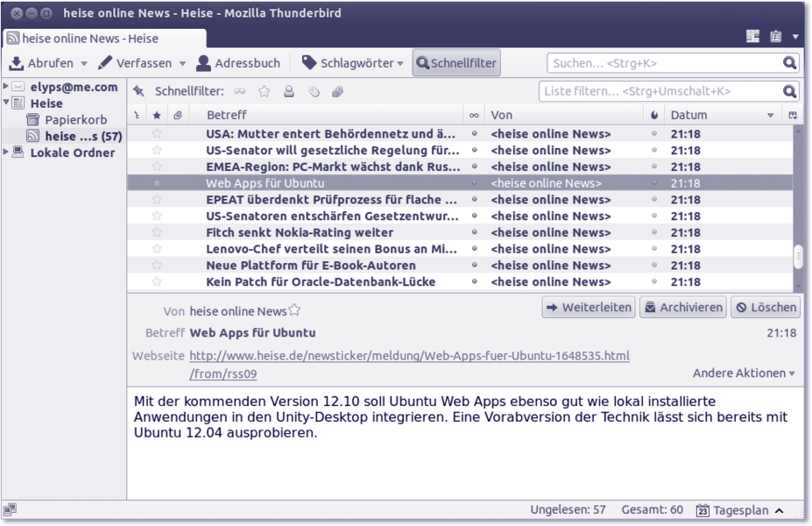This screenshot has height=526, width=812.
Task: Open the Schlagwörter dropdown
Action: (x=353, y=63)
